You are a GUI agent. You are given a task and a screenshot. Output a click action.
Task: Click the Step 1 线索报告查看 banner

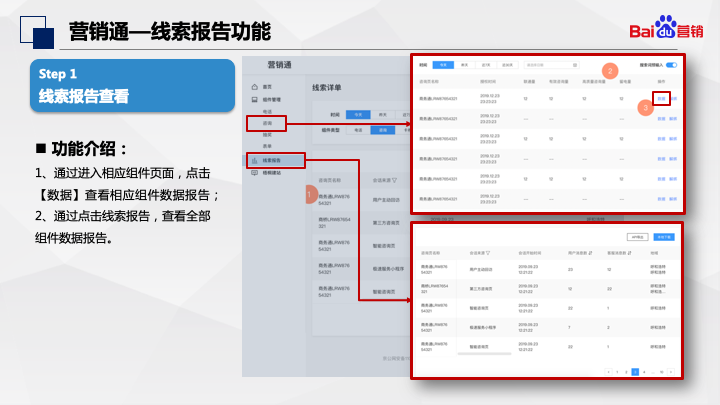tap(132, 85)
